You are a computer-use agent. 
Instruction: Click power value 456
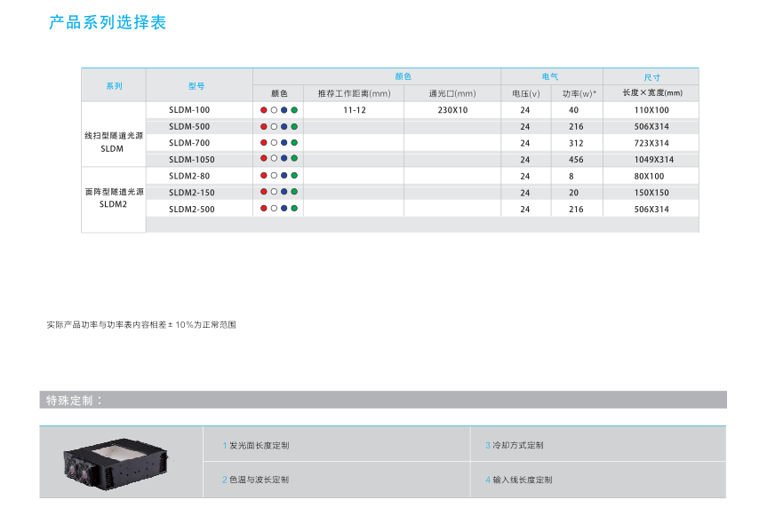(576, 160)
